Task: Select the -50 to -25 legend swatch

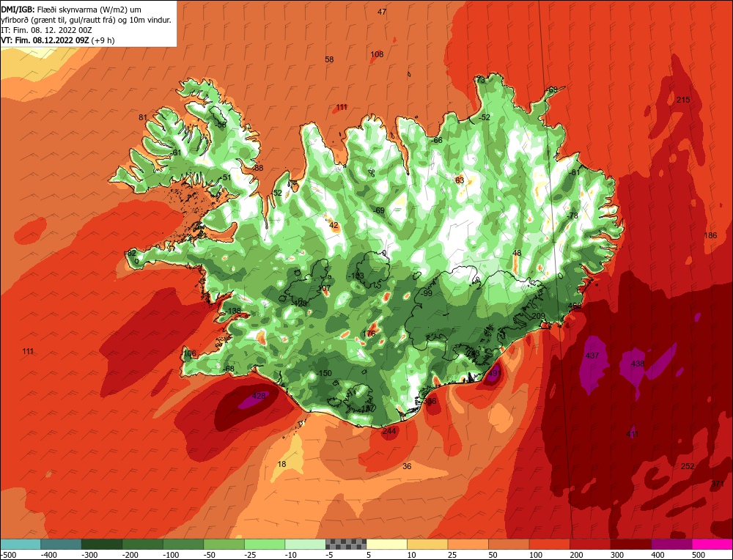Action: point(224,545)
